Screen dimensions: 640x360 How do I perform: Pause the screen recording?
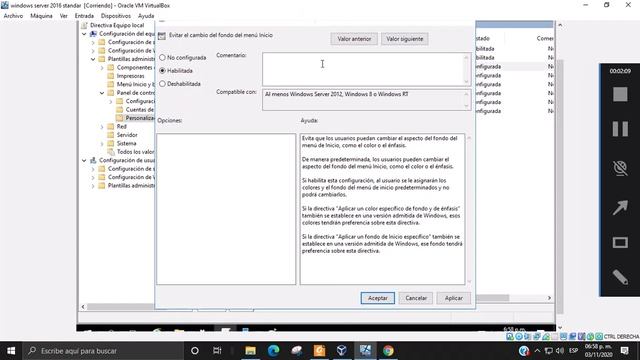click(620, 129)
